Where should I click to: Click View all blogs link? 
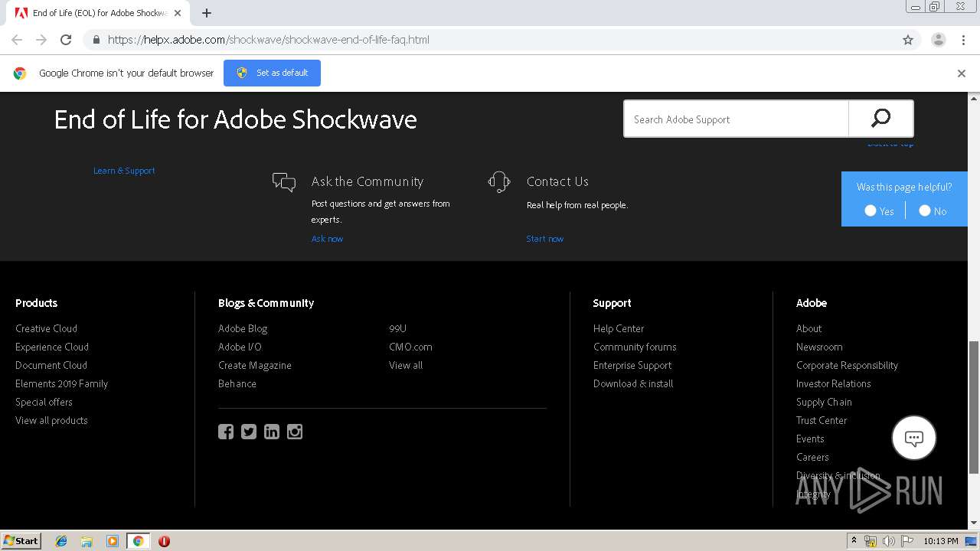(406, 365)
